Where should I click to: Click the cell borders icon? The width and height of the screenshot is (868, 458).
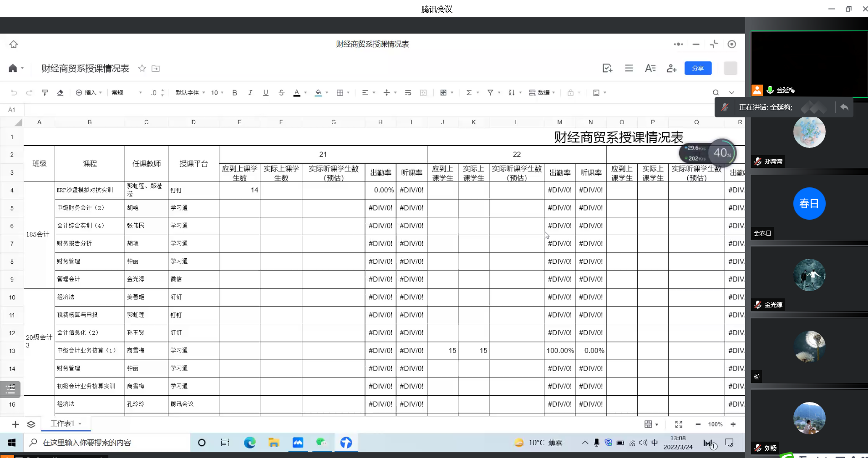pyautogui.click(x=340, y=93)
